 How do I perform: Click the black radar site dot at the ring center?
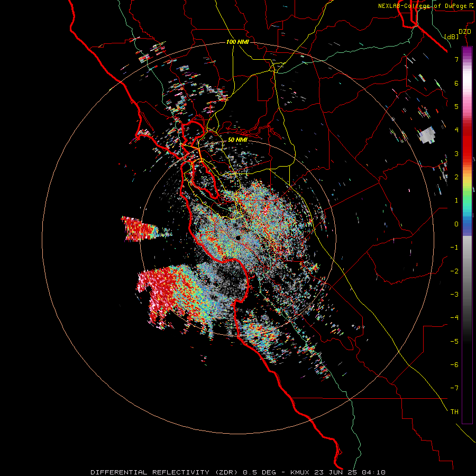238,237
